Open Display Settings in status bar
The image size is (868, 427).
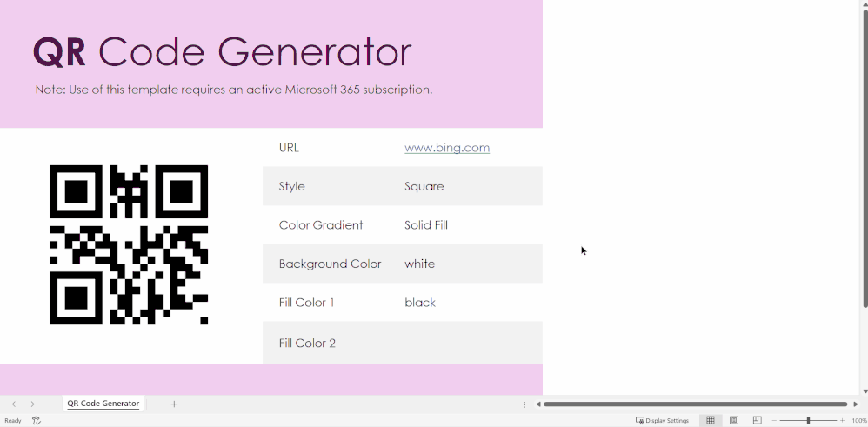coord(662,421)
